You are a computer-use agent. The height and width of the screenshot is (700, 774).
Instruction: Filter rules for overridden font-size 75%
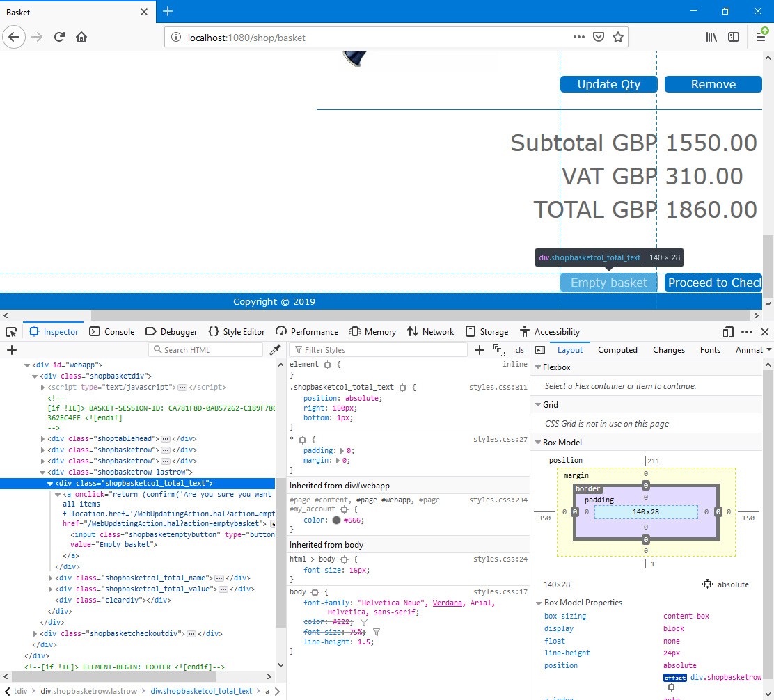[x=376, y=632]
